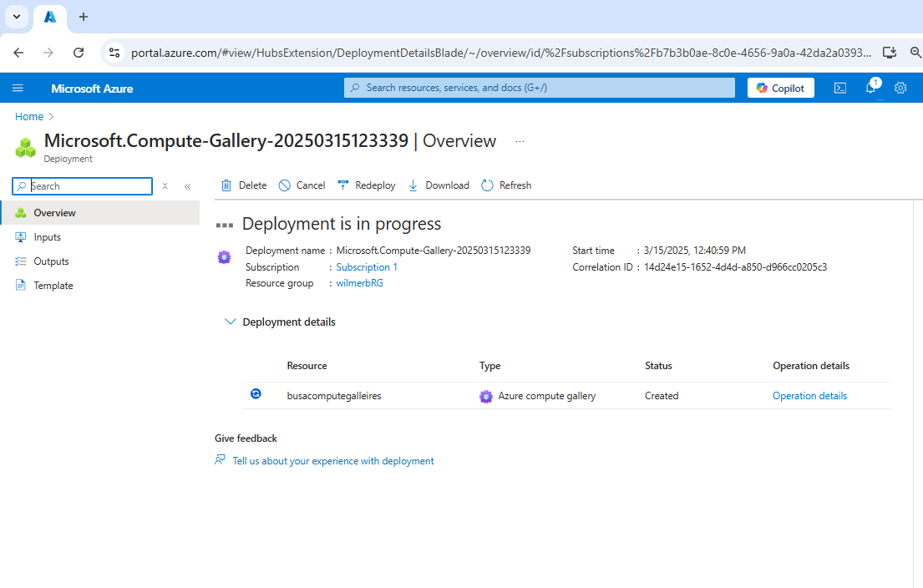Open the portal settings gear
This screenshot has width=923, height=588.
pyautogui.click(x=900, y=88)
